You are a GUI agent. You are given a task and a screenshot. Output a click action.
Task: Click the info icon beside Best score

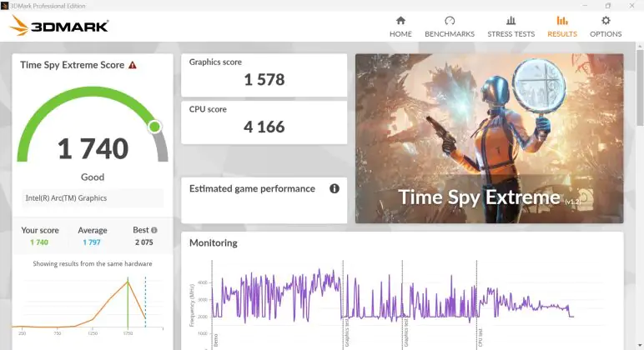coord(154,230)
